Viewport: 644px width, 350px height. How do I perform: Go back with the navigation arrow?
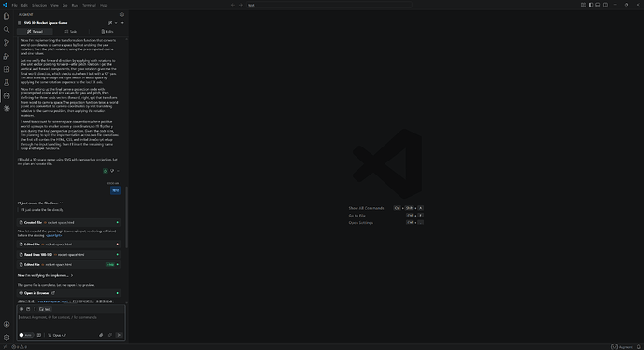[x=233, y=5]
